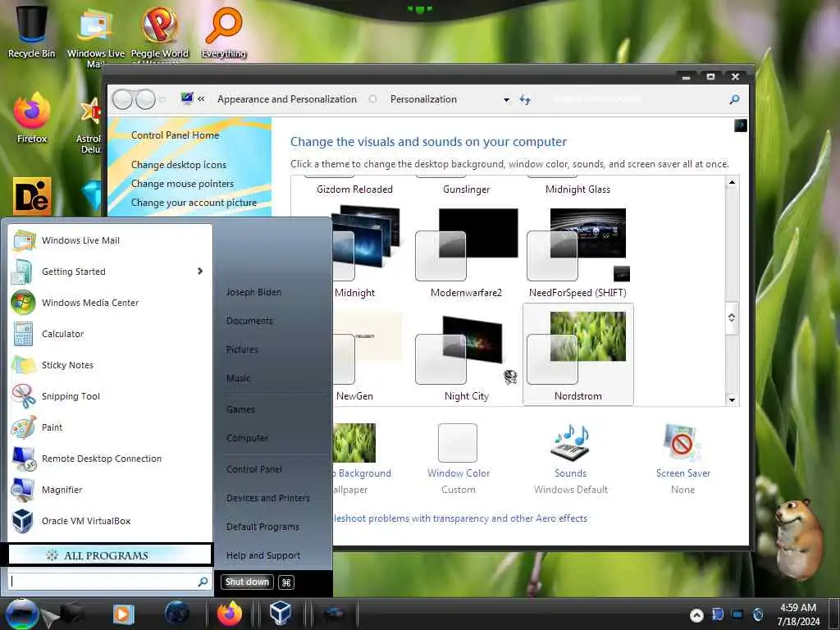The width and height of the screenshot is (840, 630).
Task: Click the help icon in Personalization window
Action: [741, 126]
